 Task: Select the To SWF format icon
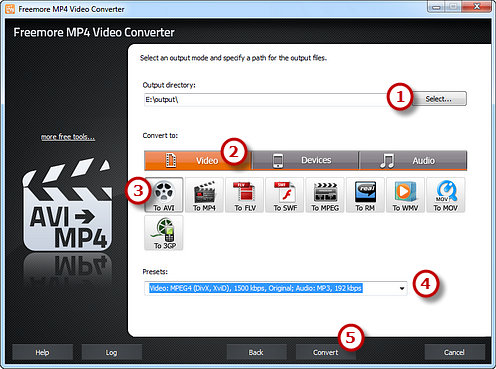click(285, 195)
